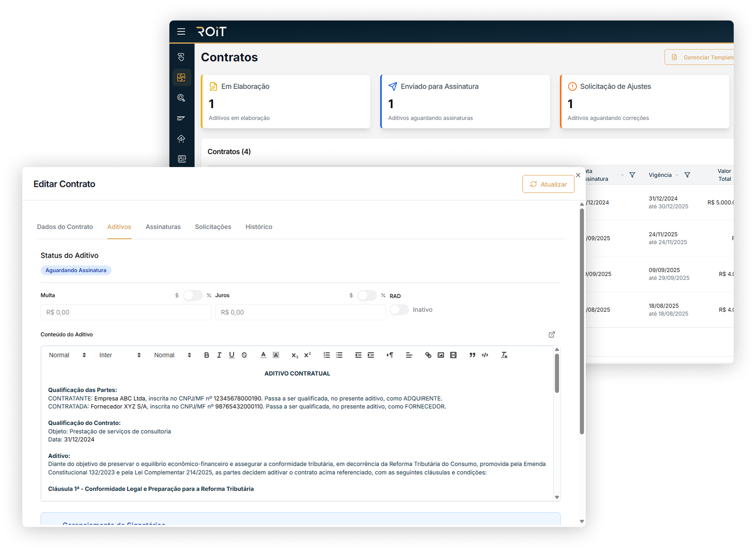Open the Histórico tab

pos(259,227)
